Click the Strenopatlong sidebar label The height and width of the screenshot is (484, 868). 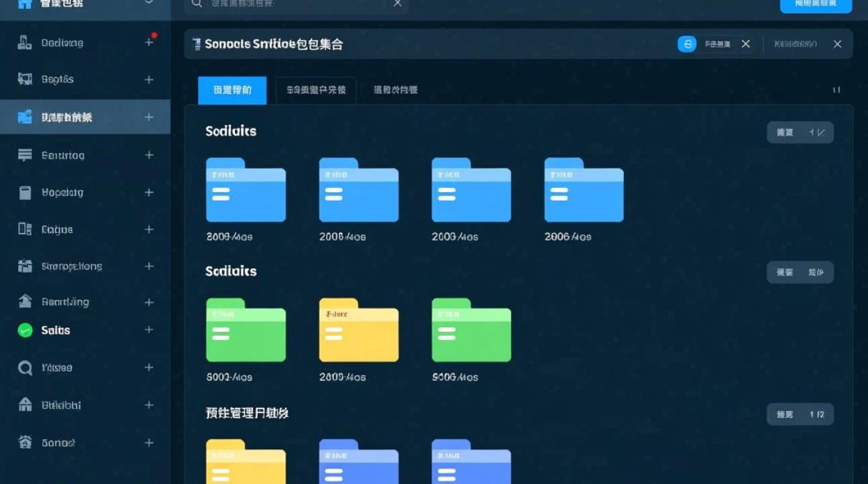[71, 266]
